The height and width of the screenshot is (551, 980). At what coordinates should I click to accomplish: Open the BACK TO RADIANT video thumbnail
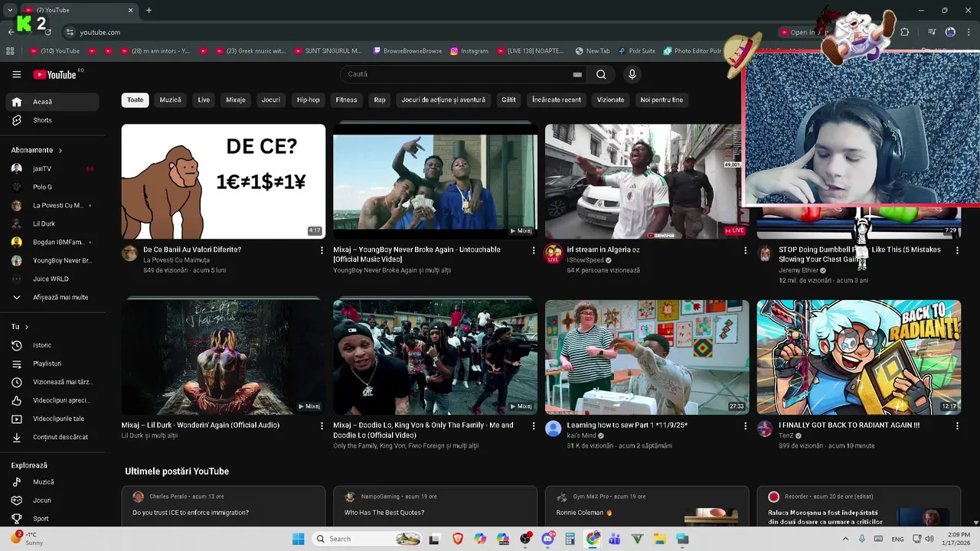point(859,357)
